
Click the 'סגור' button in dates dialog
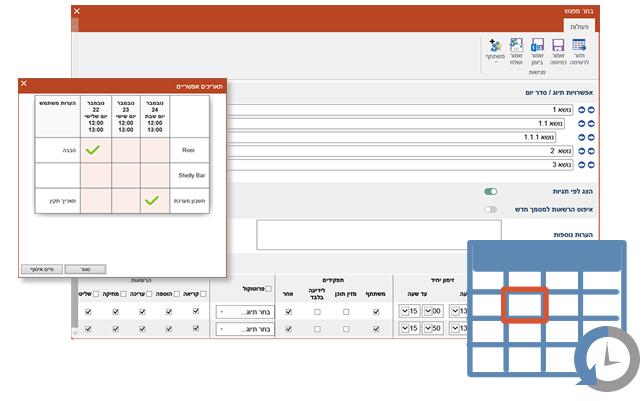click(x=85, y=269)
